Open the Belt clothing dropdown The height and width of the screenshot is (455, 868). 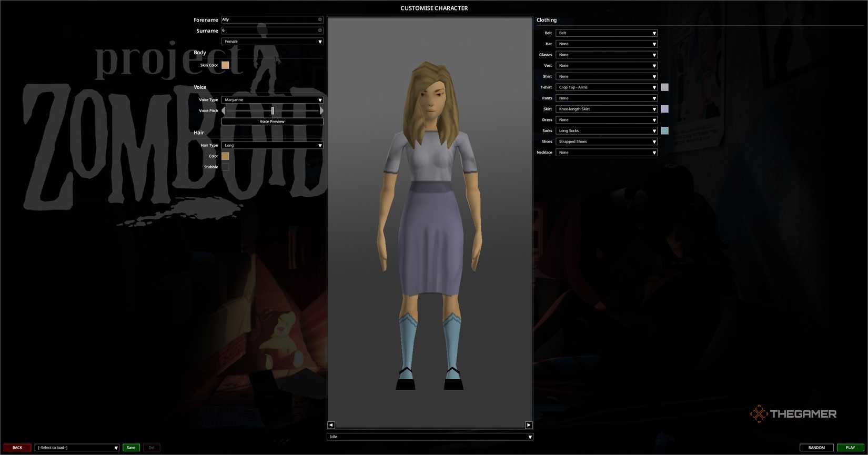coord(607,33)
